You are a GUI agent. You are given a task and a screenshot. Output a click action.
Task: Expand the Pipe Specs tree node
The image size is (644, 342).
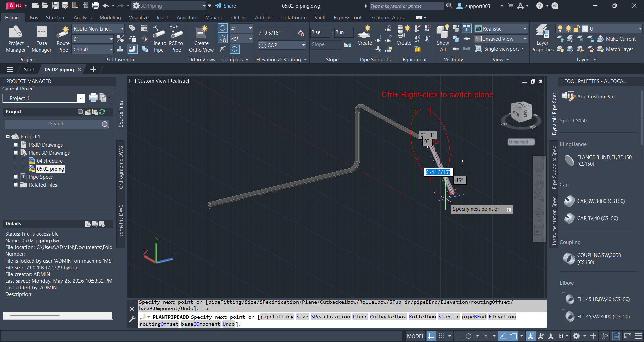click(x=16, y=177)
